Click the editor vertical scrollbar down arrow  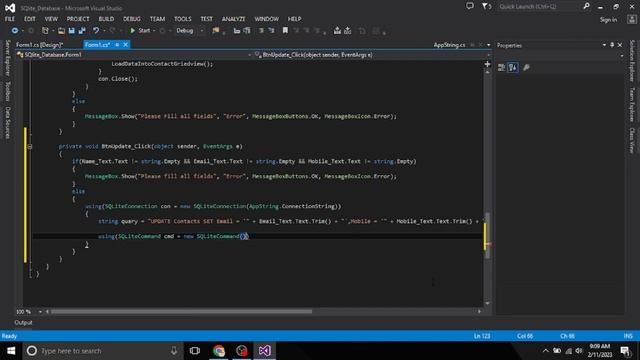point(487,303)
